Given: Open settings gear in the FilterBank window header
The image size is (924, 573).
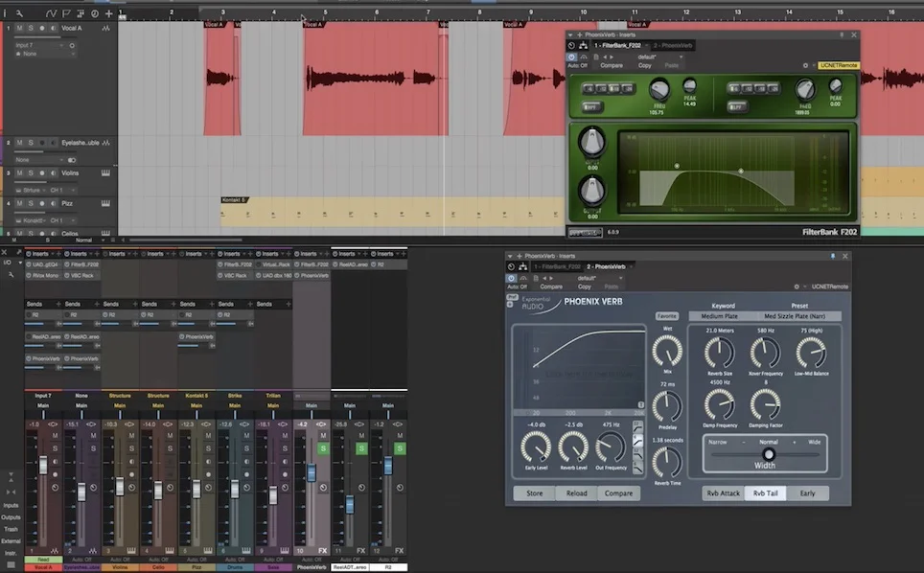Looking at the screenshot, I should click(805, 65).
